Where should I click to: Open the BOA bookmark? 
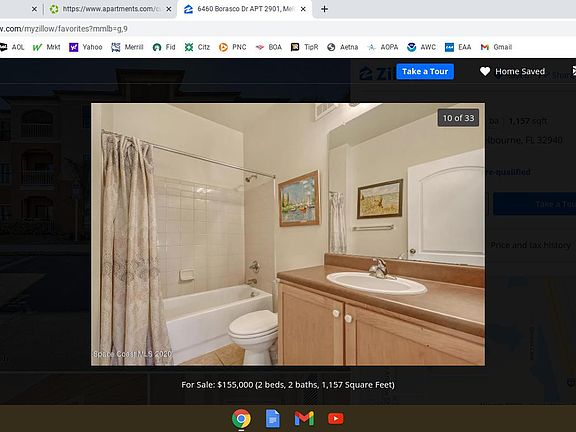tap(269, 47)
